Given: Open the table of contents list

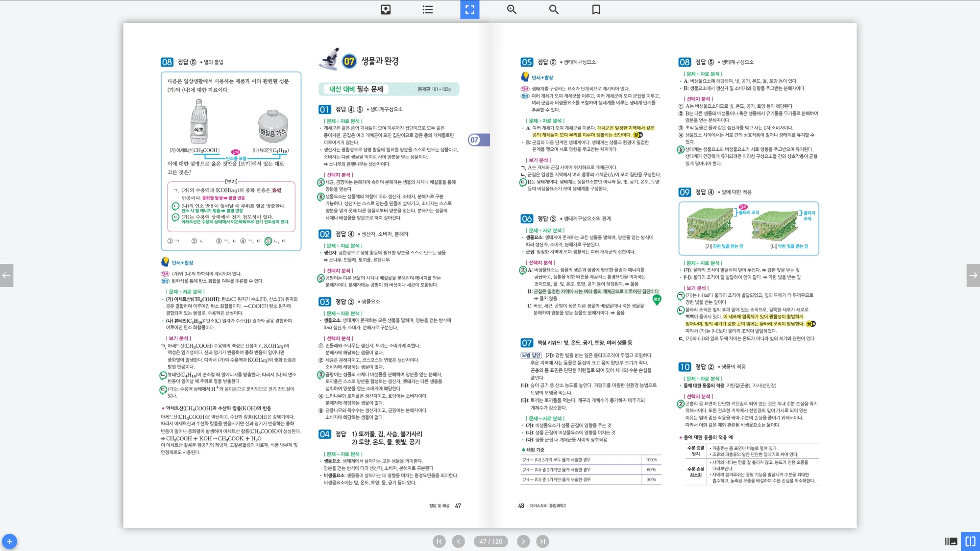Looking at the screenshot, I should click(x=427, y=9).
